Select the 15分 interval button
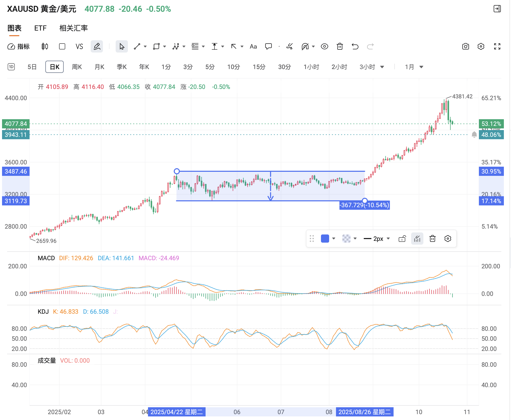Image resolution: width=511 pixels, height=420 pixels. click(259, 67)
